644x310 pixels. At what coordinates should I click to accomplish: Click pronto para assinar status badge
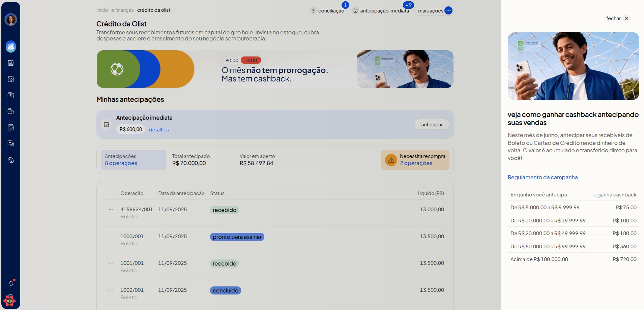pos(237,237)
